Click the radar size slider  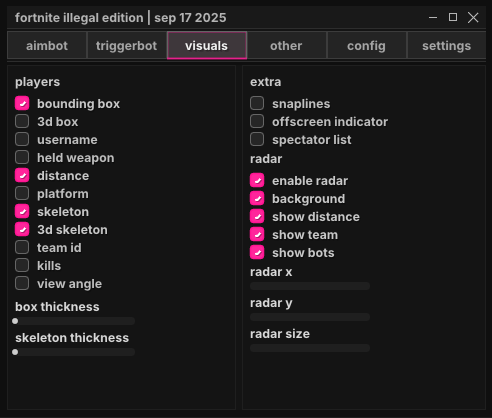coord(310,348)
